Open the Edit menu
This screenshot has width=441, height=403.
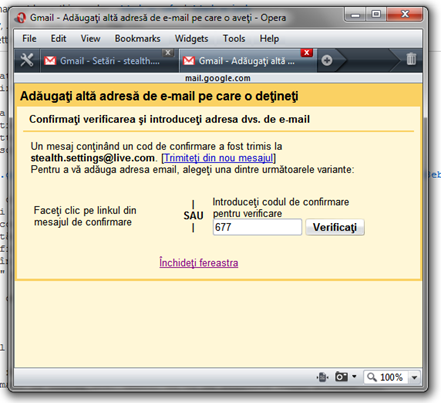pyautogui.click(x=58, y=39)
